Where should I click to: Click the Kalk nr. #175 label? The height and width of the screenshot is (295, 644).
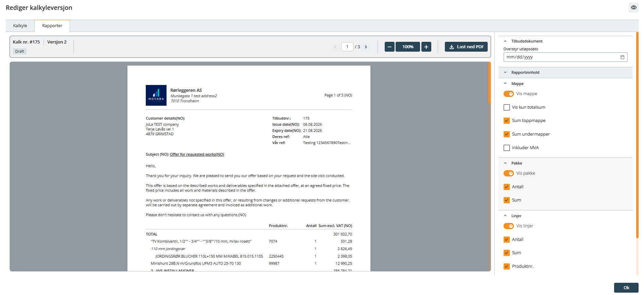[x=26, y=42]
